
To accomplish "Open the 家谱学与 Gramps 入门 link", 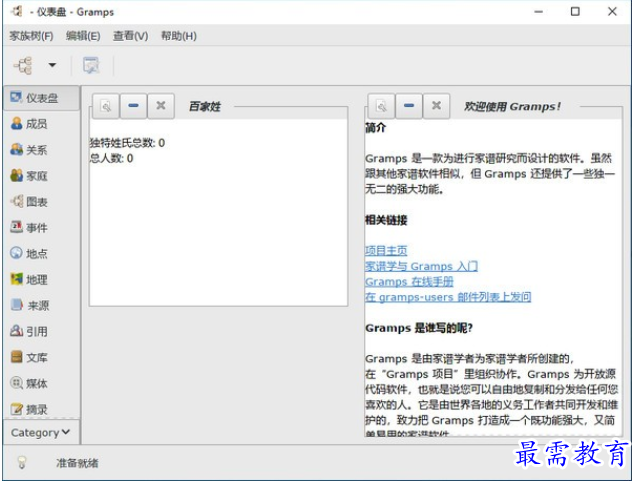I will (x=421, y=266).
